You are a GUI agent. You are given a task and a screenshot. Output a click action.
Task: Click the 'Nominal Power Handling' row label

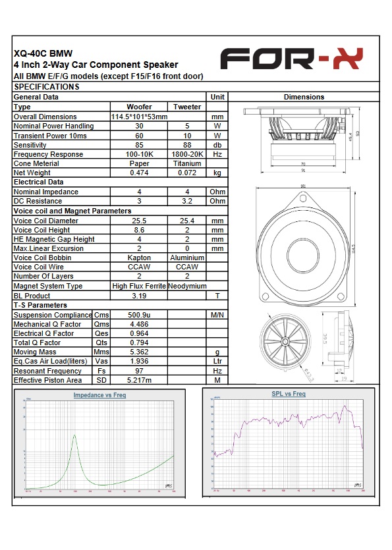tap(53, 126)
